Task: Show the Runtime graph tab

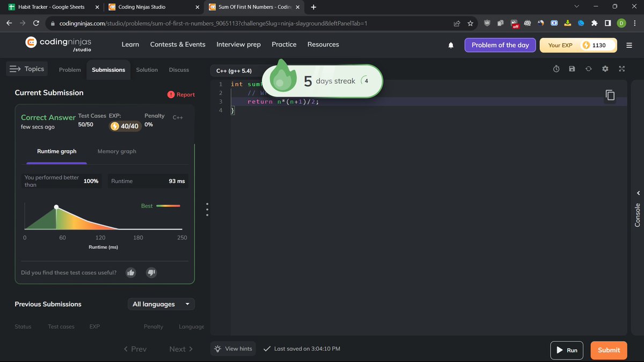Action: point(56,151)
